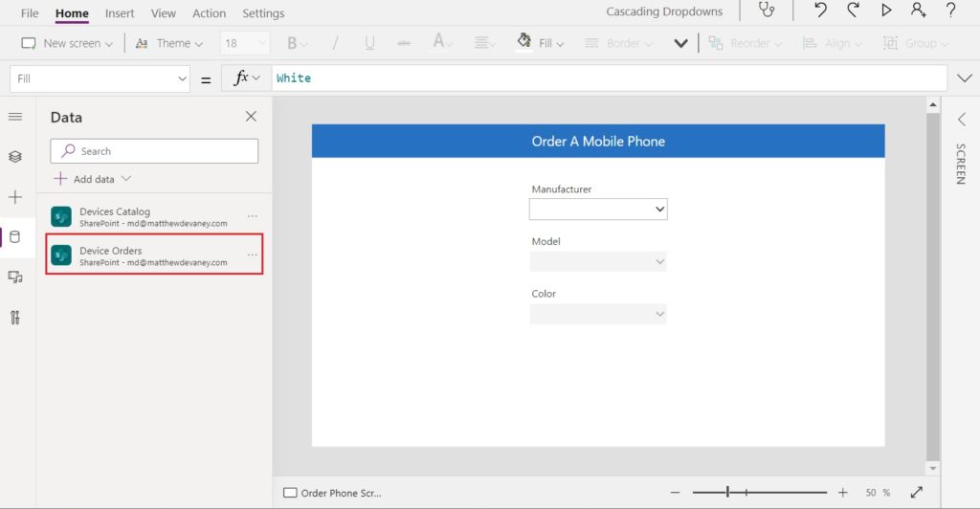Preview the app with play icon
Screen dimensions: 980x509
pos(886,10)
